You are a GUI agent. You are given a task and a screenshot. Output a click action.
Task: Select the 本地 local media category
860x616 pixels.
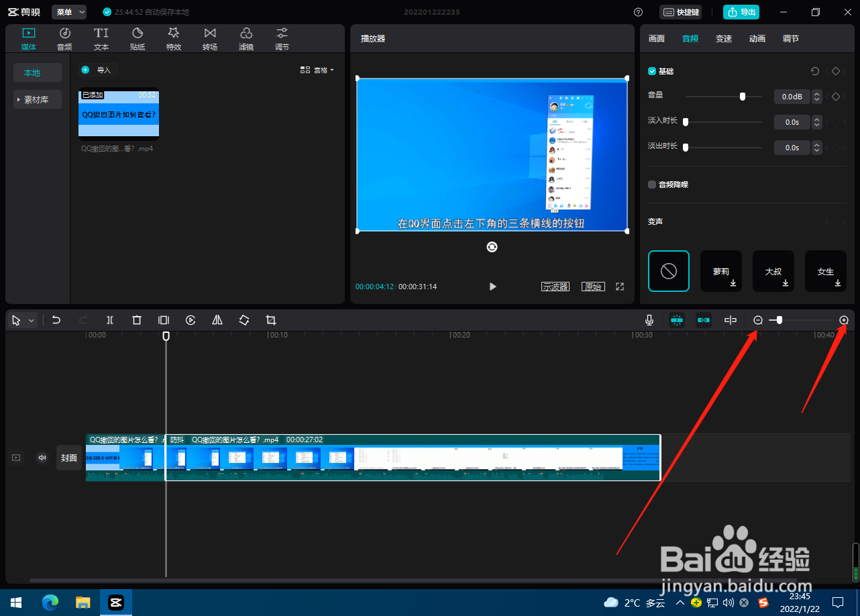tap(38, 72)
